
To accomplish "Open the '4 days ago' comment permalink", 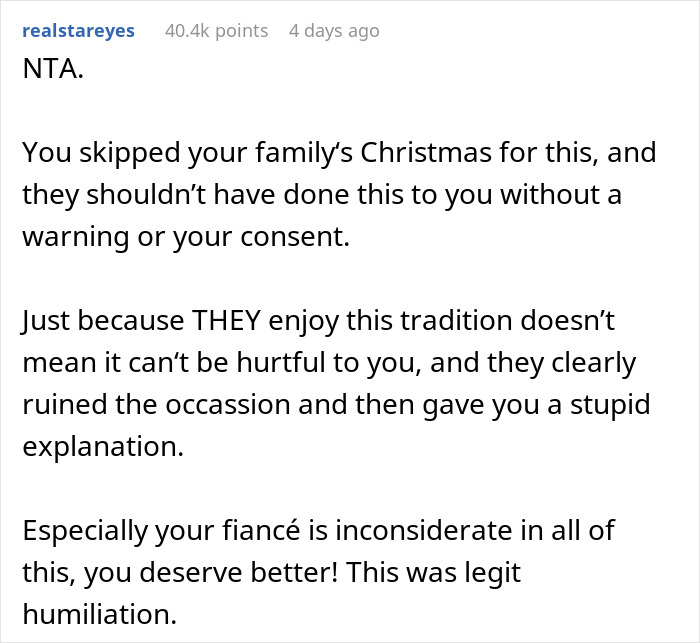I will pos(334,31).
